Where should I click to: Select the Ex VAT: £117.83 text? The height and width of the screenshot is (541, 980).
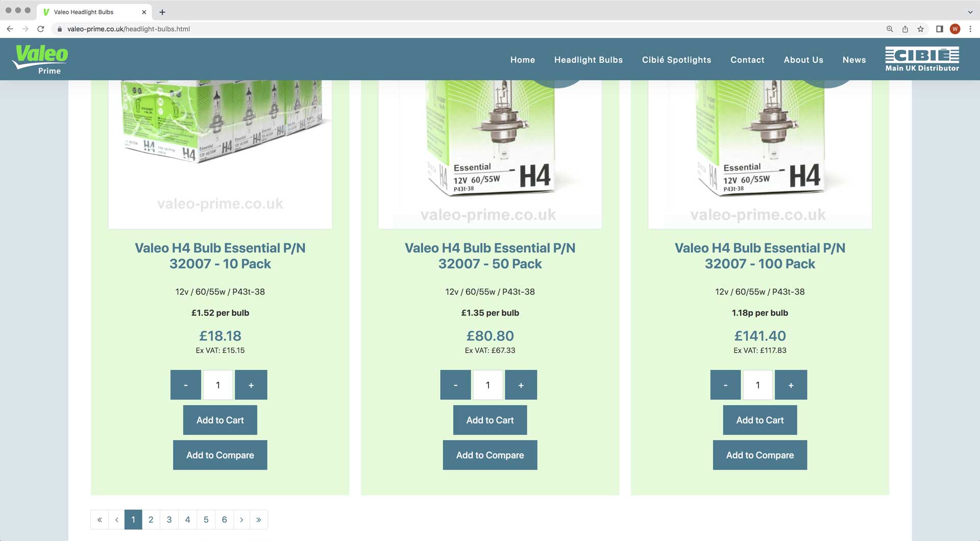point(760,350)
